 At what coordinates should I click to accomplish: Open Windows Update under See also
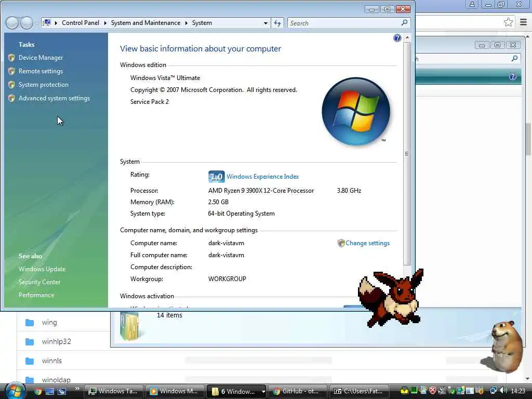42,269
